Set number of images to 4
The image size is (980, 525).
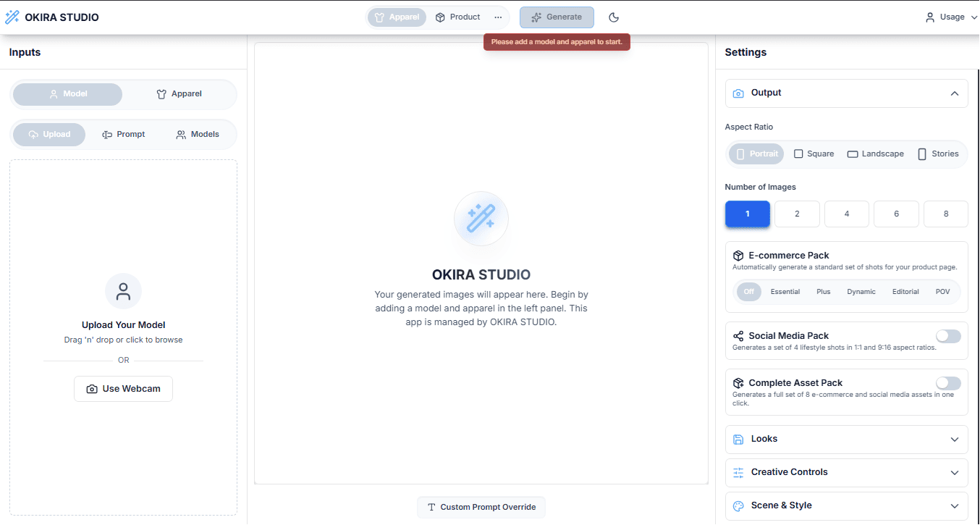click(x=847, y=214)
